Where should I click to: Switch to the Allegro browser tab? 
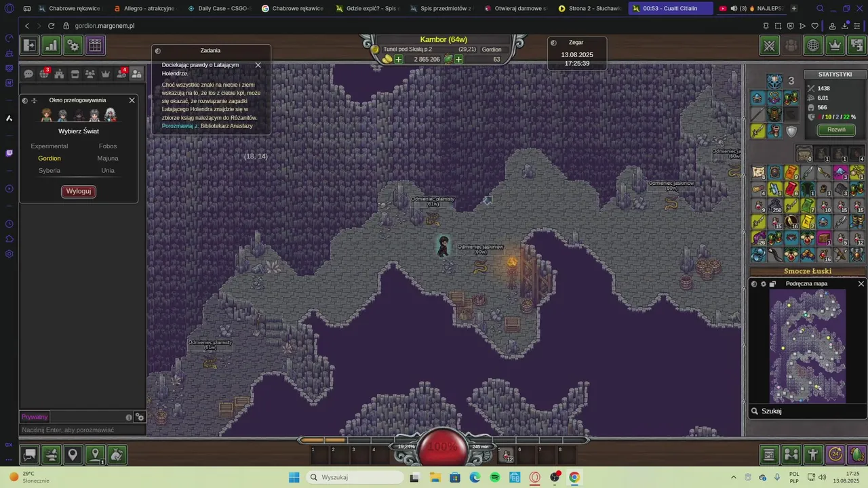tap(144, 8)
